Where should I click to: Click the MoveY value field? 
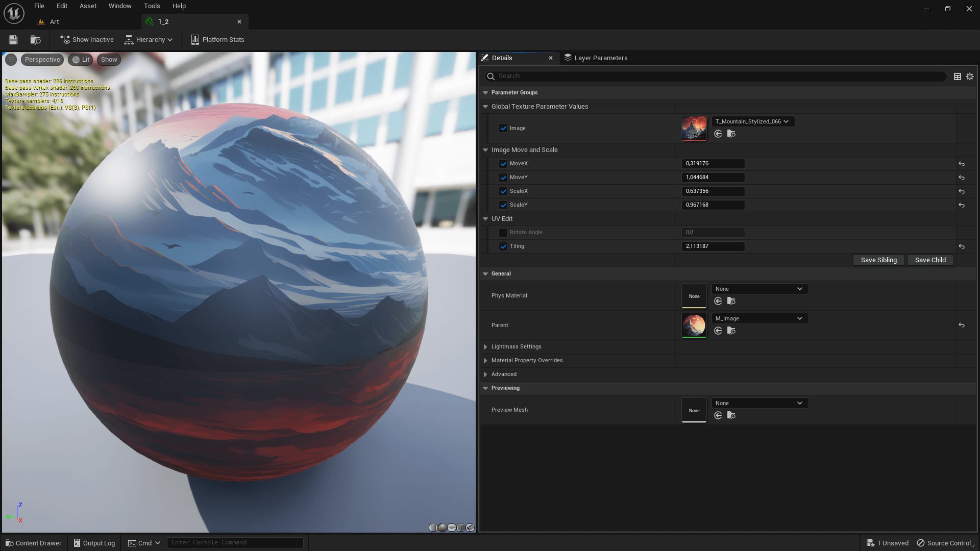tap(713, 178)
